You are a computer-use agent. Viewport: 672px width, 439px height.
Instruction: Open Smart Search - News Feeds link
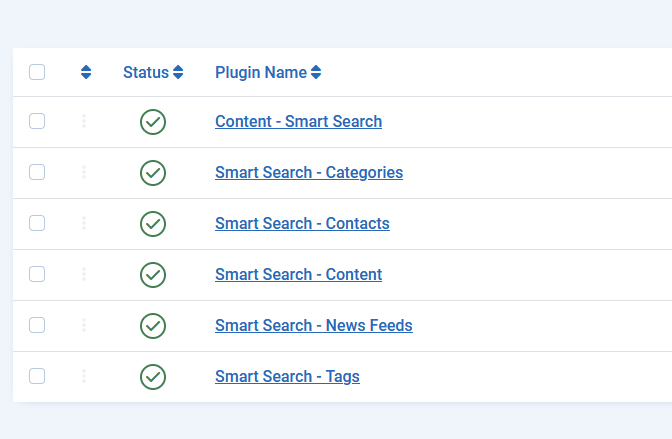[x=313, y=325]
